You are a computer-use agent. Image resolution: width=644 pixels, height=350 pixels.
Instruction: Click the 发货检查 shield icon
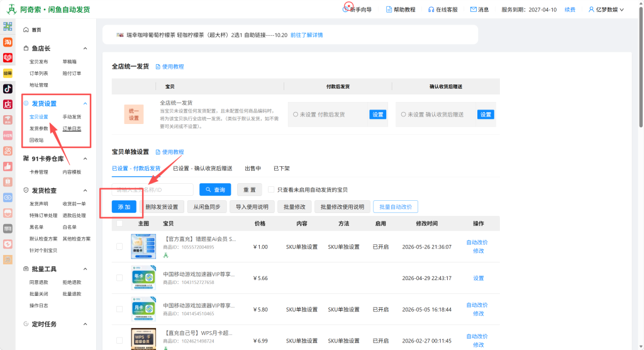(26, 191)
